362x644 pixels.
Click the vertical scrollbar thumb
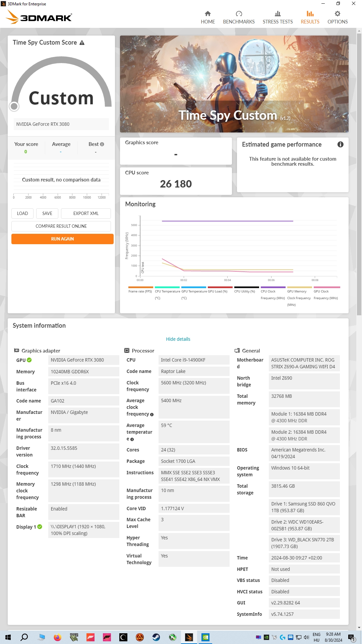coord(359,174)
